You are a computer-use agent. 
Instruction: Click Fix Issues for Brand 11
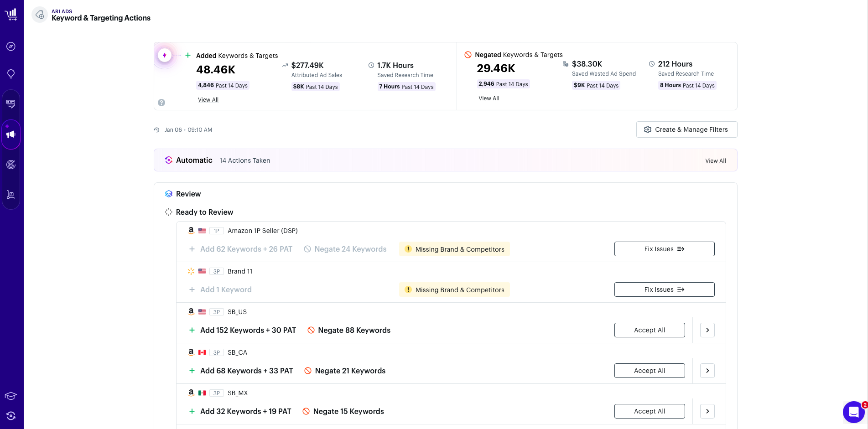click(x=664, y=289)
